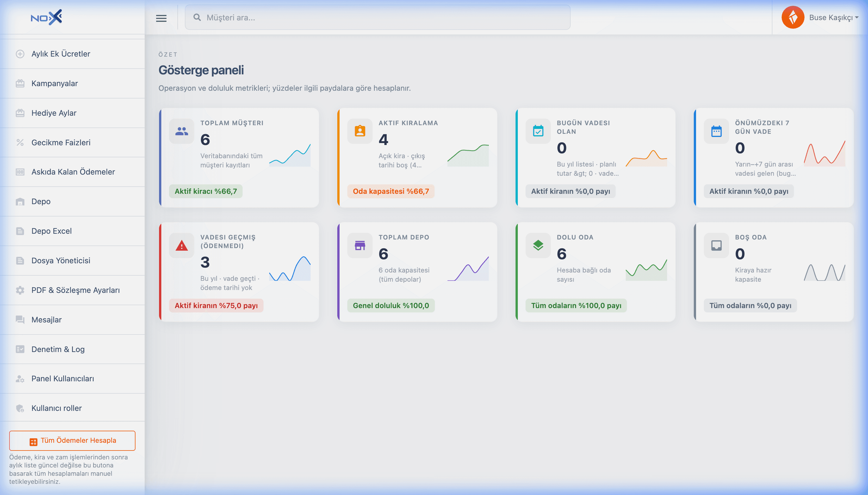Click the Tüm odaların %100,0 payı badge
This screenshot has height=495, width=868.
(576, 305)
